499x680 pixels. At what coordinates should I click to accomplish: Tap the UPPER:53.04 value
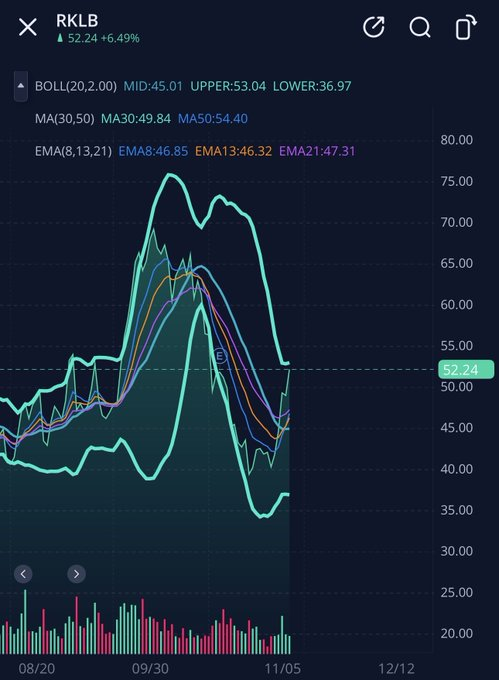(x=228, y=86)
